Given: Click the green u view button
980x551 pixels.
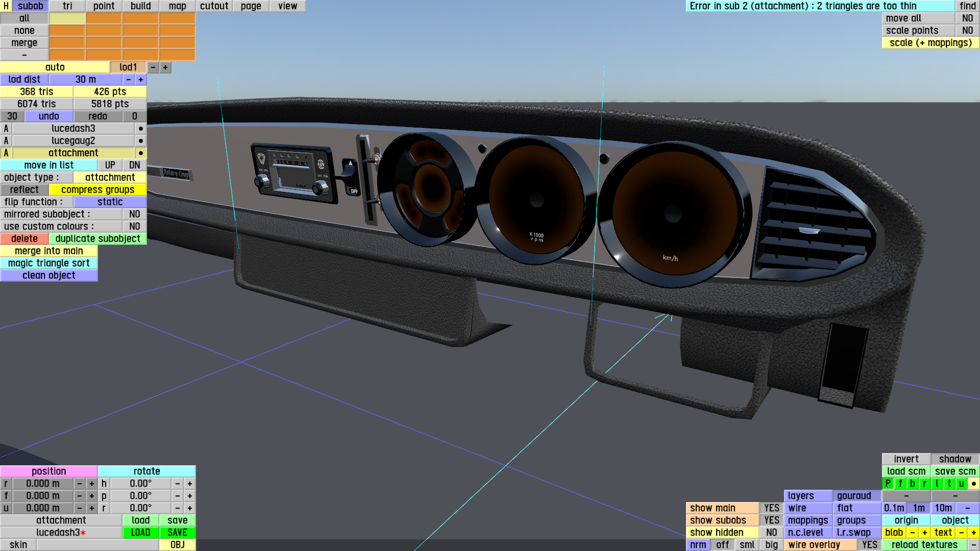Looking at the screenshot, I should point(961,484).
